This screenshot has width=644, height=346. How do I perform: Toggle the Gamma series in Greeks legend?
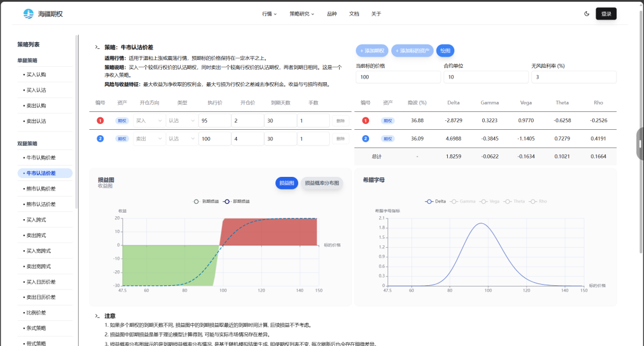click(464, 201)
